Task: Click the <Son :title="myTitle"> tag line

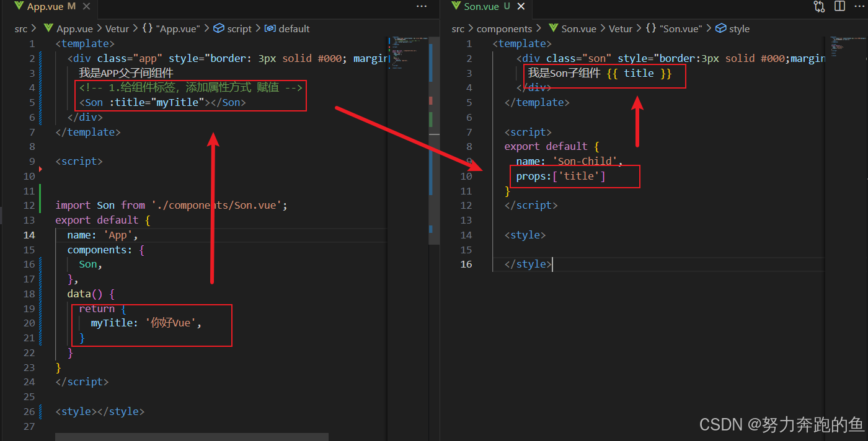Action: 162,103
